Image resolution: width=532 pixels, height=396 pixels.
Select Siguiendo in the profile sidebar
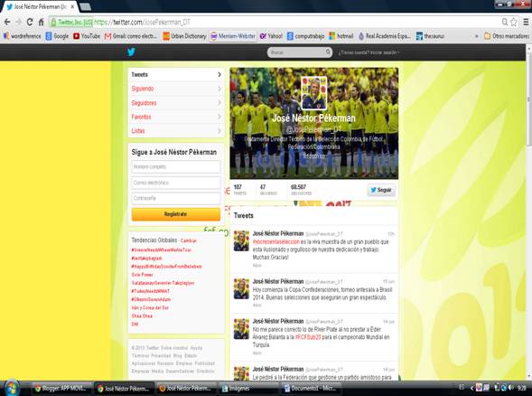coord(176,89)
